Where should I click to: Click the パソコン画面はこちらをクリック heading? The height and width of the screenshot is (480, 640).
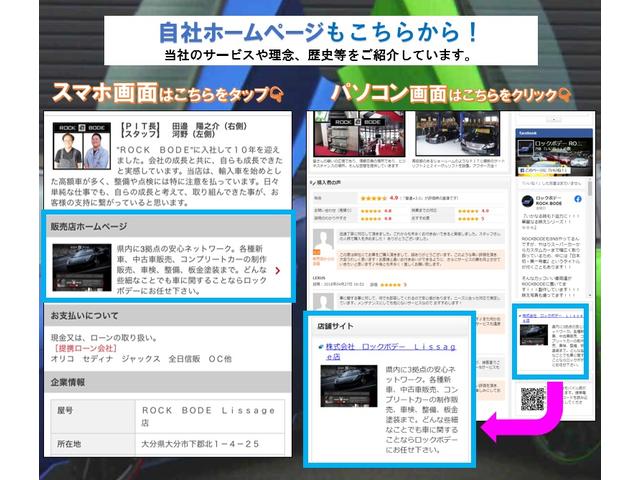pyautogui.click(x=450, y=93)
